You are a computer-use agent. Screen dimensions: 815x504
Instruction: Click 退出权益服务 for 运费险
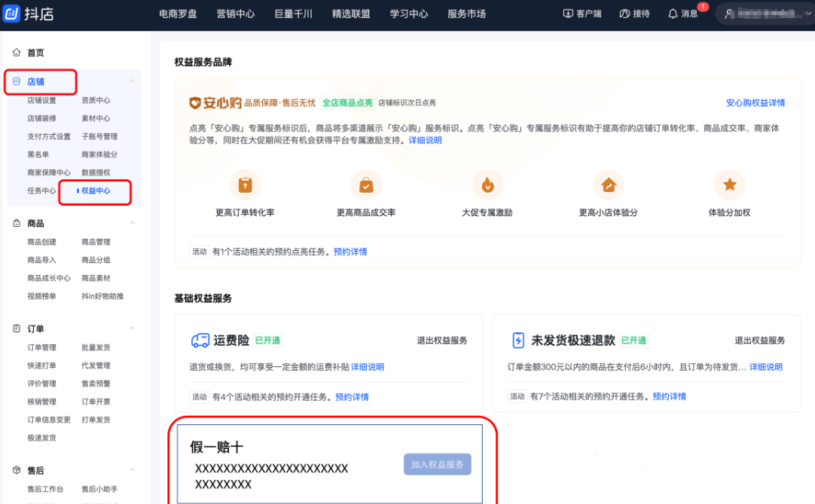point(442,341)
